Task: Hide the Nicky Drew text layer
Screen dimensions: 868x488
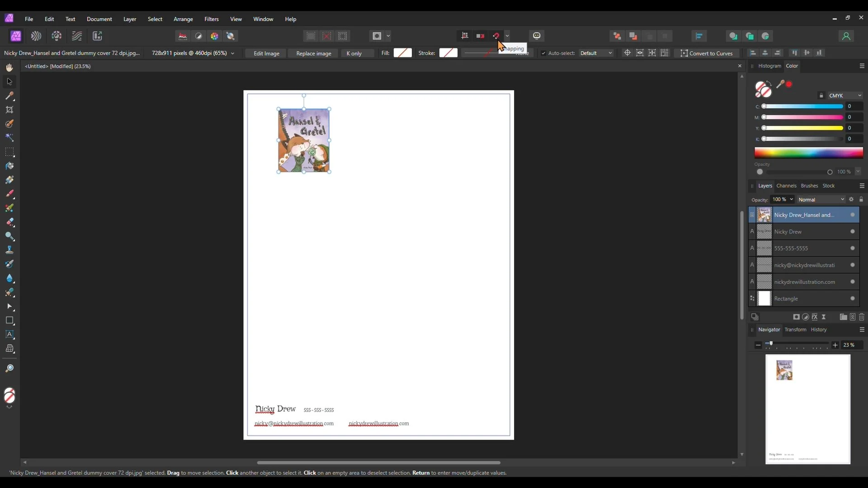Action: 853,231
